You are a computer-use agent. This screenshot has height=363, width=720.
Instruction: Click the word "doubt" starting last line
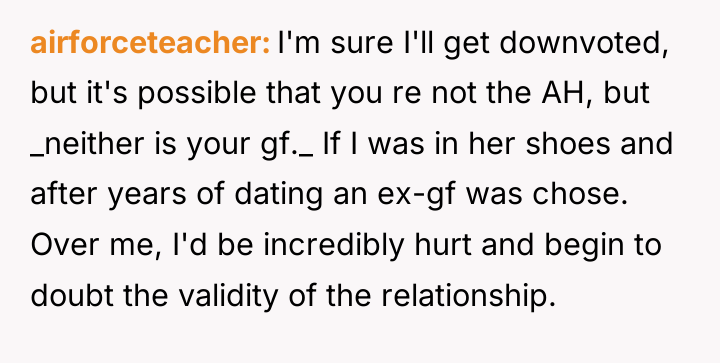[x=72, y=295]
